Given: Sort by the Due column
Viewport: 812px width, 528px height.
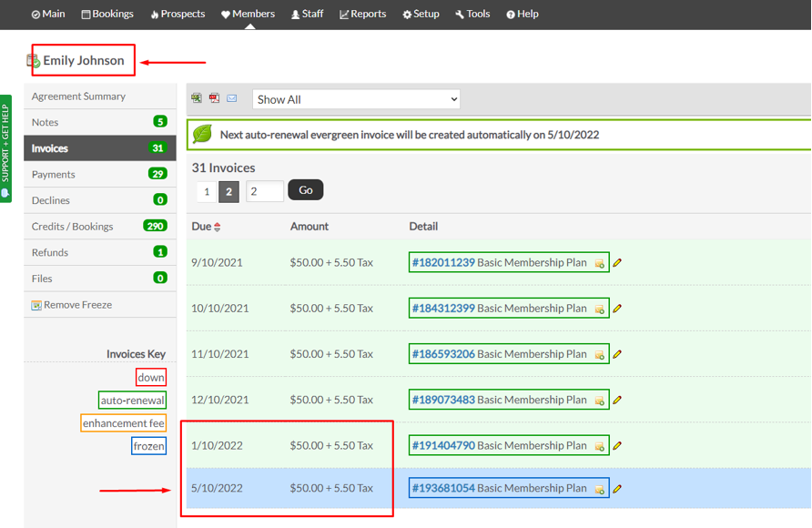Looking at the screenshot, I should click(x=206, y=226).
